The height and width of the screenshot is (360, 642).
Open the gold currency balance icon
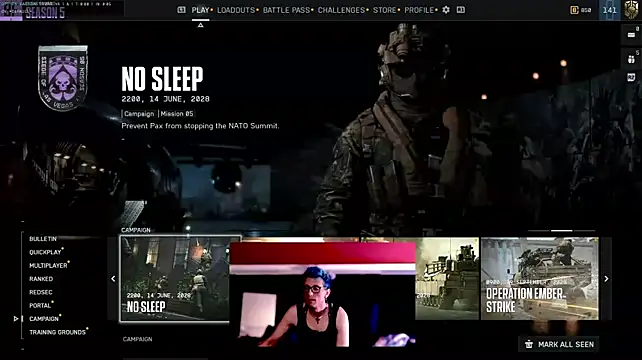tap(574, 10)
